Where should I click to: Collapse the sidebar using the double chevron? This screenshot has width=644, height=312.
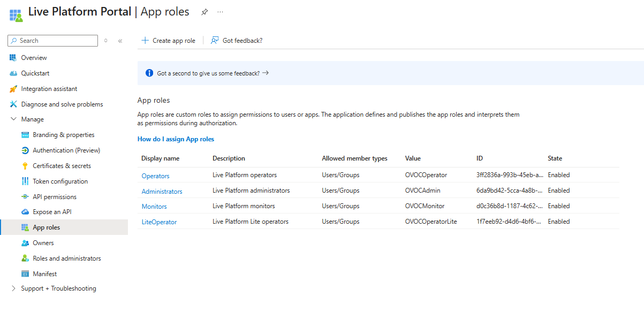120,41
